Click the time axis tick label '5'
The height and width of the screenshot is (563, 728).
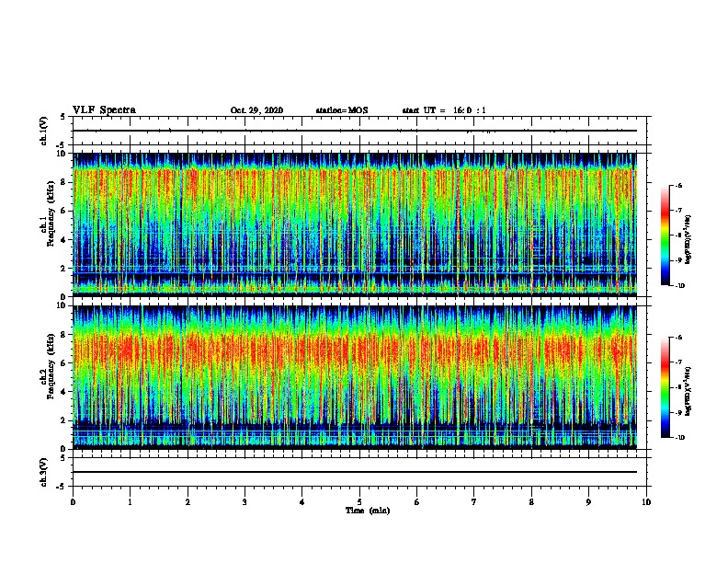click(359, 502)
